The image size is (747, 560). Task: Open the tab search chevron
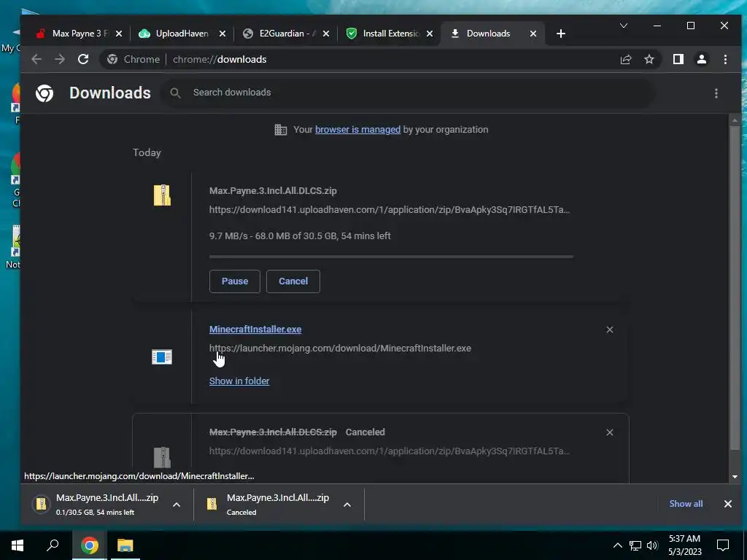tap(623, 26)
